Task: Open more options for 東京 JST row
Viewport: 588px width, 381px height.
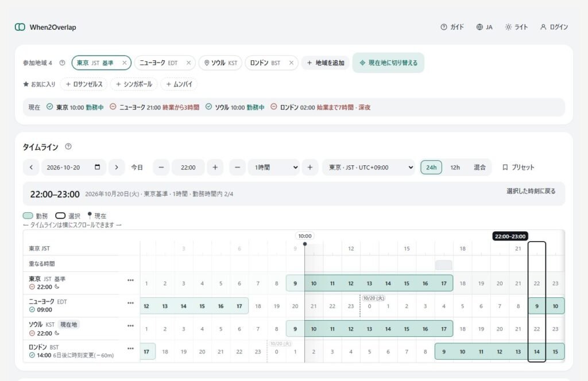Action: pyautogui.click(x=130, y=280)
